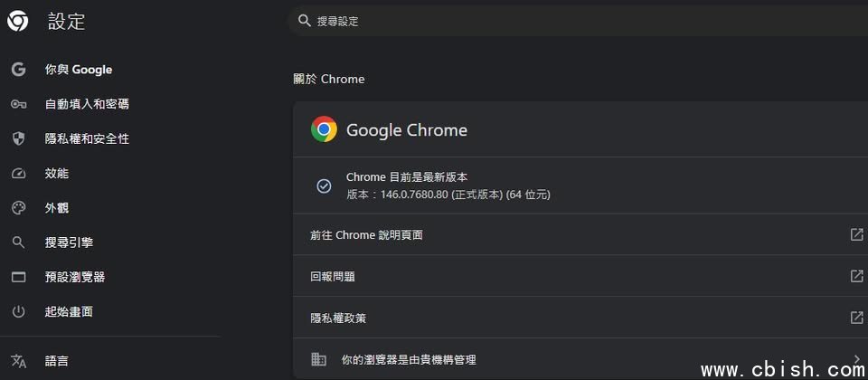Go to 隱私權和安全性 settings section

tap(87, 138)
